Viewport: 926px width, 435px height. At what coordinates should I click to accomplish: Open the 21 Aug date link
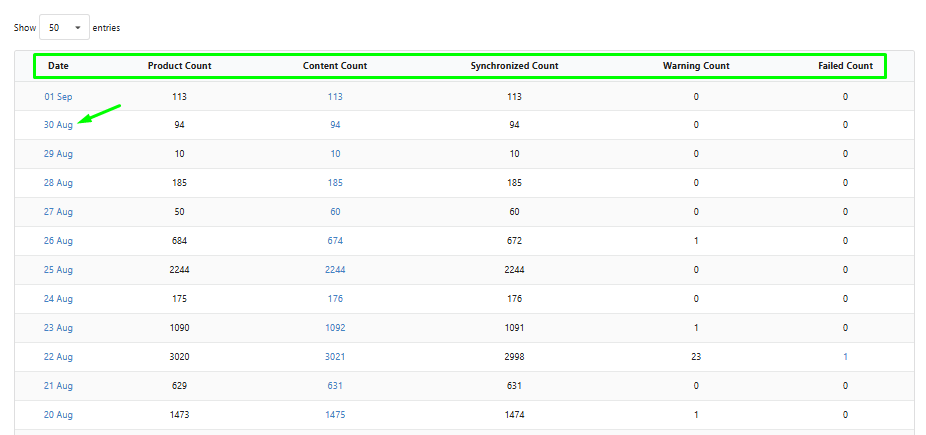point(58,386)
